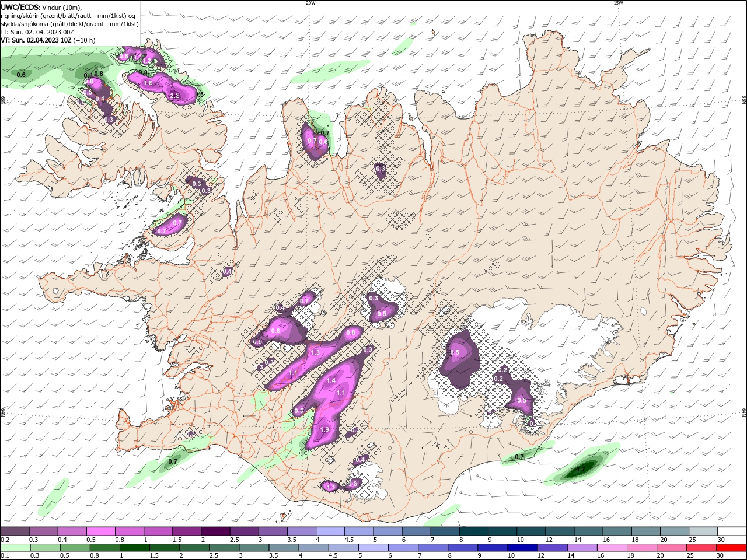Click the 'UWC/ECDS: Vindur (10m)' title text
Image resolution: width=747 pixels, height=560 pixels.
coord(41,7)
